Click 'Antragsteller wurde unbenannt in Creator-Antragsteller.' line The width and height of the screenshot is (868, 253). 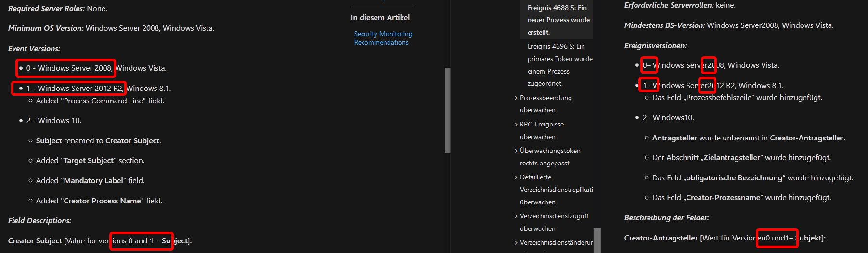[x=749, y=138]
